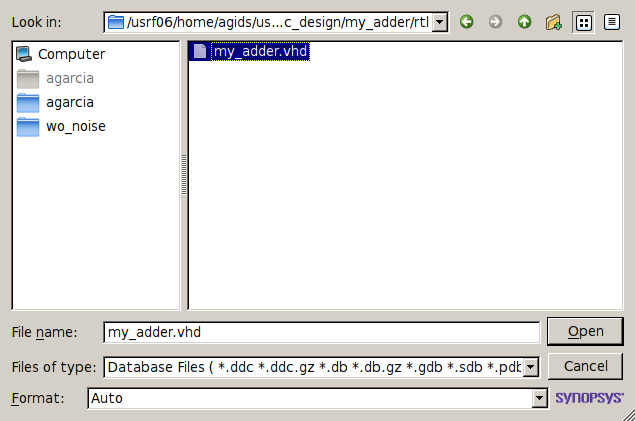
Task: Create a new folder using folder-plus icon
Action: coord(554,22)
